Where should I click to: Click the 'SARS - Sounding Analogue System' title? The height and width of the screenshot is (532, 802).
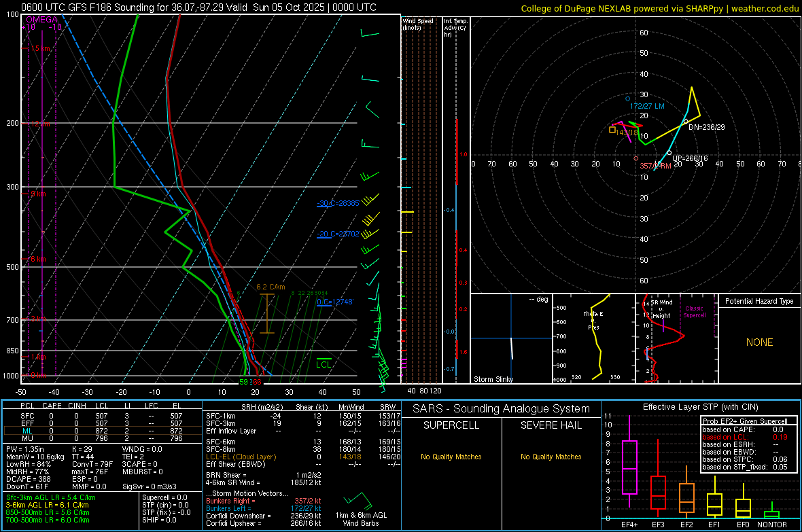click(502, 408)
